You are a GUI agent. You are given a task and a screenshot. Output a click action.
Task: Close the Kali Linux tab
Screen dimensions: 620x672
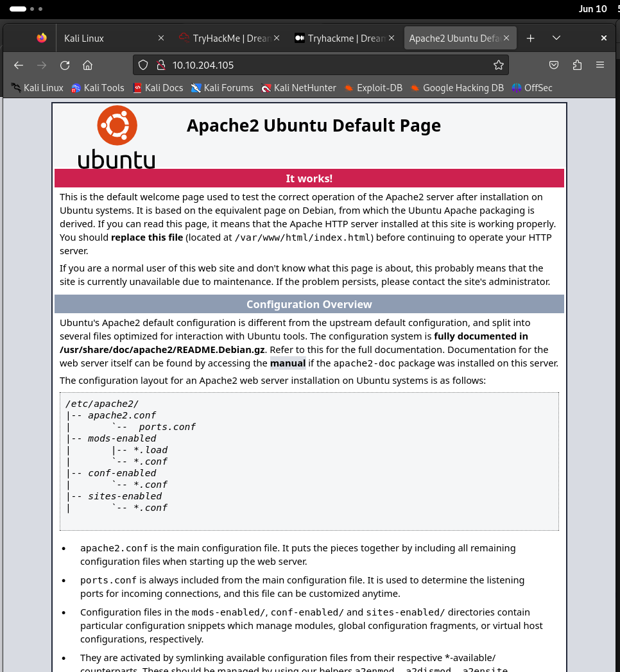[161, 38]
